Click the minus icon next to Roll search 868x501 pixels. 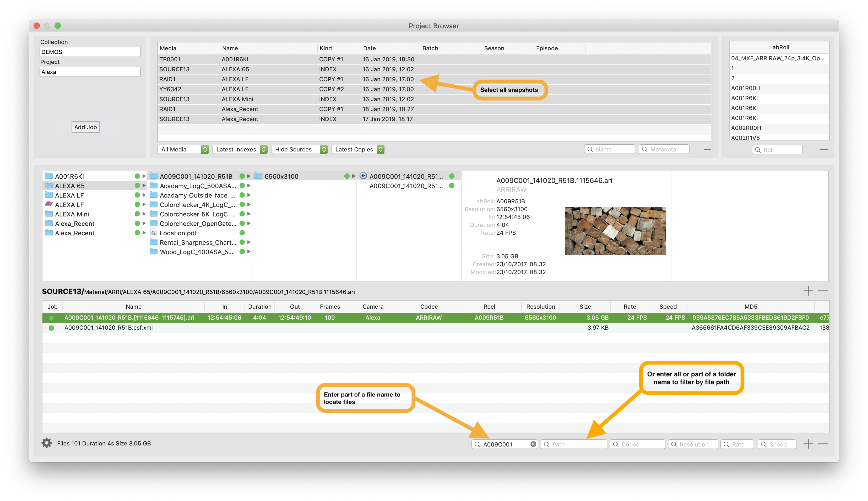click(824, 149)
